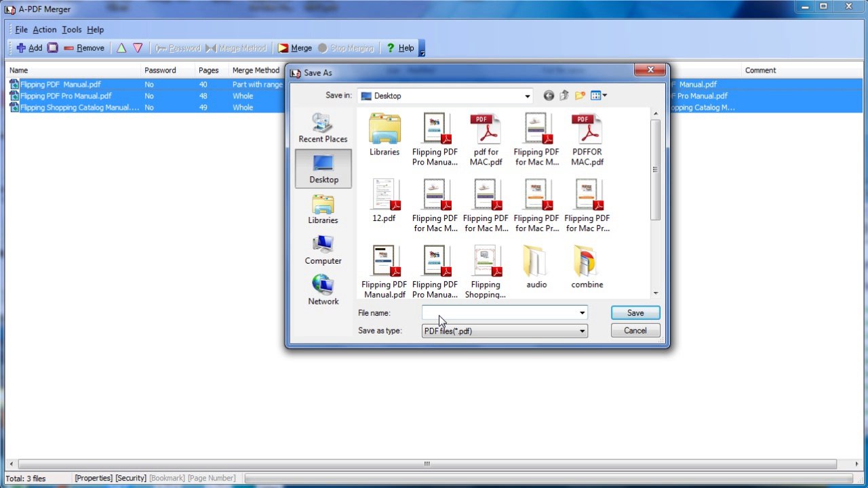The width and height of the screenshot is (868, 488).
Task: Sort by the Name column header
Action: (73, 70)
